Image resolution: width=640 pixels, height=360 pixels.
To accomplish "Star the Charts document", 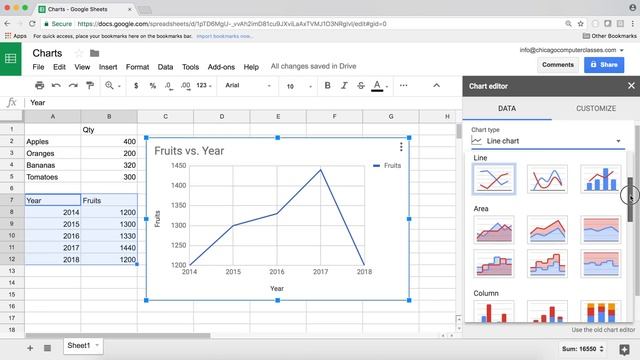I will [79, 53].
